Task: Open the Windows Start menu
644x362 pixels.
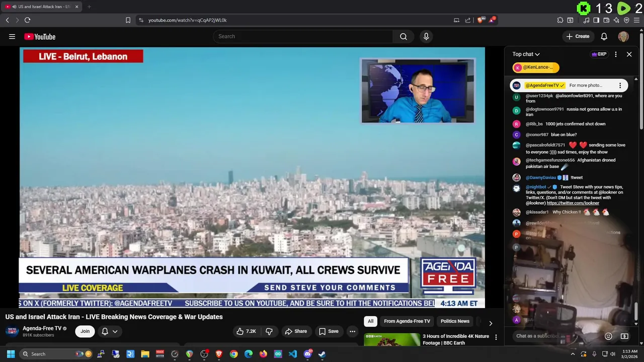Action: [x=11, y=354]
